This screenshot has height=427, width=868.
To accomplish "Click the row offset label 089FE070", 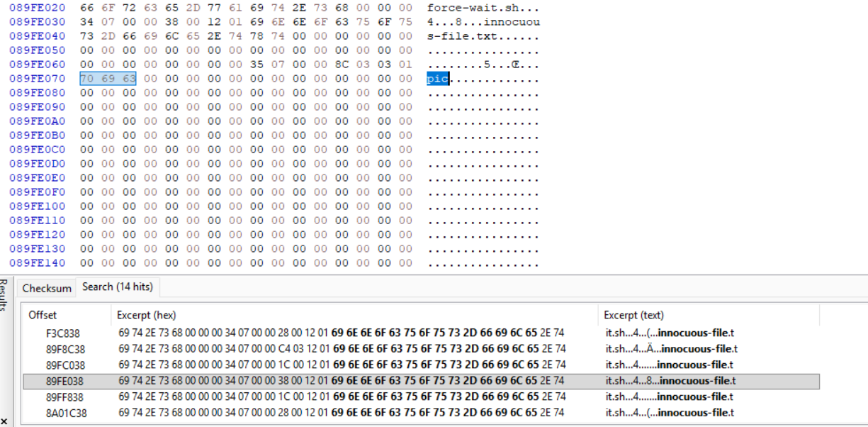I will [37, 79].
